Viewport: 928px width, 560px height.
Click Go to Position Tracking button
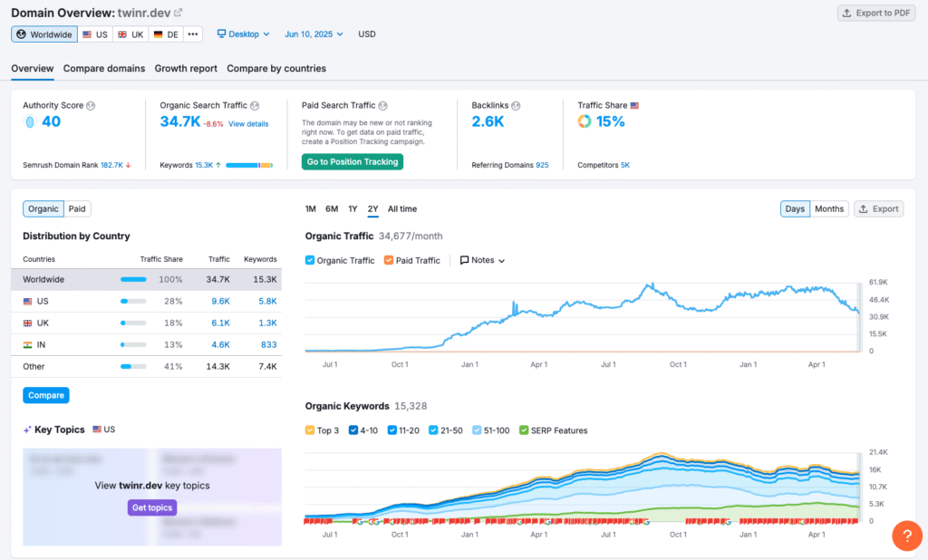click(x=353, y=162)
